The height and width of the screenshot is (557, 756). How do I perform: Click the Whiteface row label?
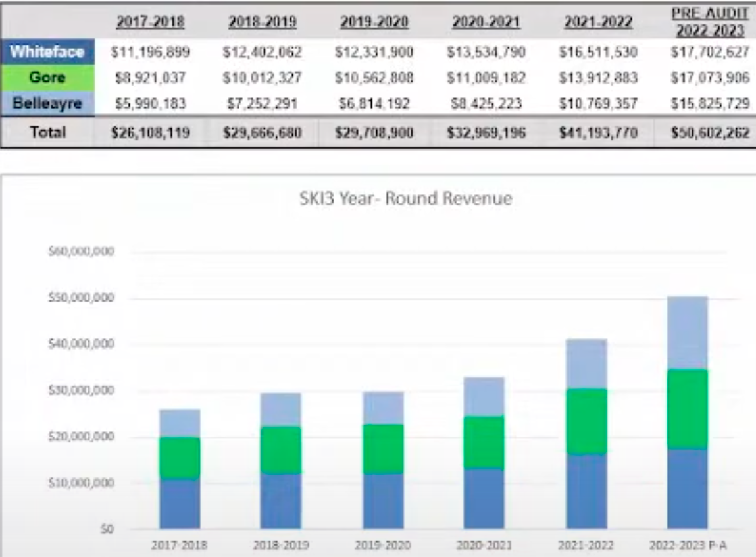pyautogui.click(x=48, y=53)
